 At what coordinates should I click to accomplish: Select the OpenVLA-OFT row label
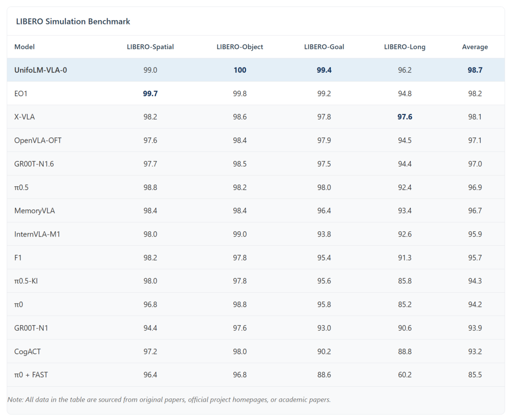(38, 140)
